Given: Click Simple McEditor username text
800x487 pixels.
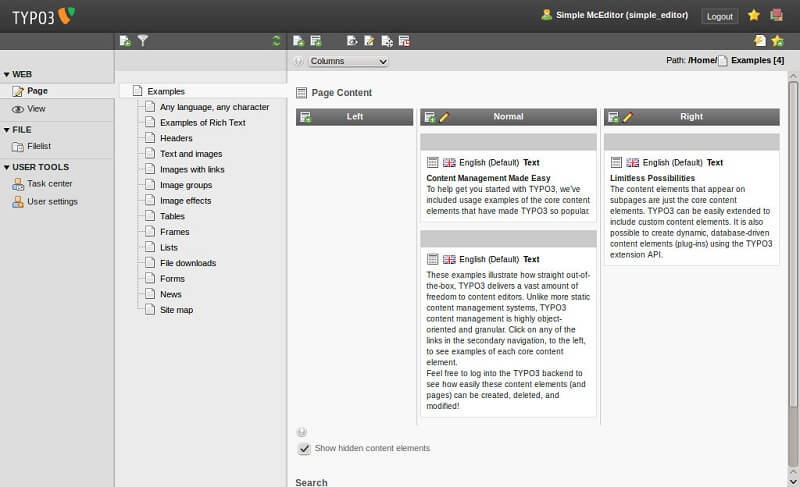Looking at the screenshot, I should (622, 15).
